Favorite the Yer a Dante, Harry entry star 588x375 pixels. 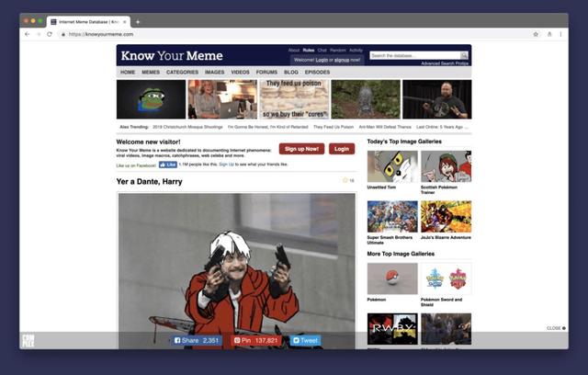pyautogui.click(x=345, y=180)
